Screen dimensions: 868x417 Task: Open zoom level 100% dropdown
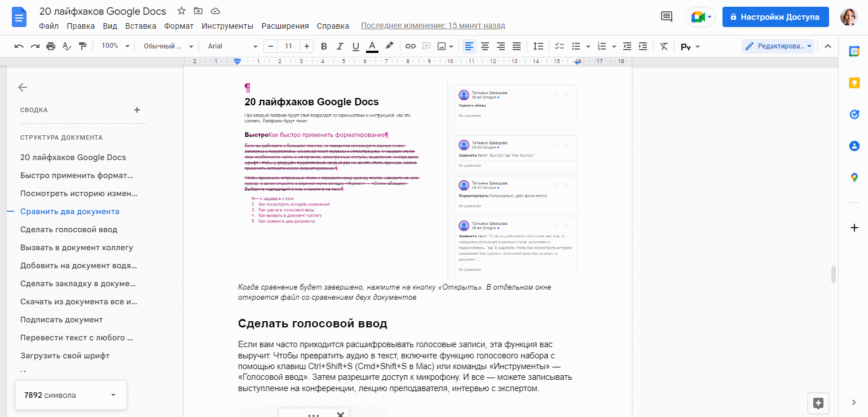click(x=115, y=46)
